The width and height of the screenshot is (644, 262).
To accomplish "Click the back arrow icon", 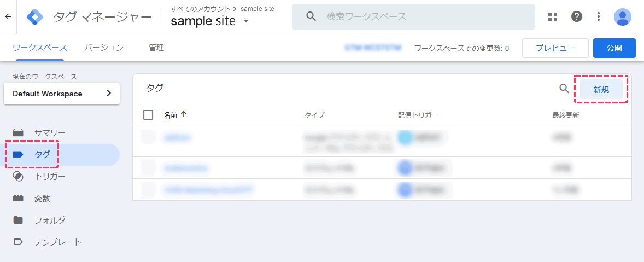I will [x=8, y=17].
